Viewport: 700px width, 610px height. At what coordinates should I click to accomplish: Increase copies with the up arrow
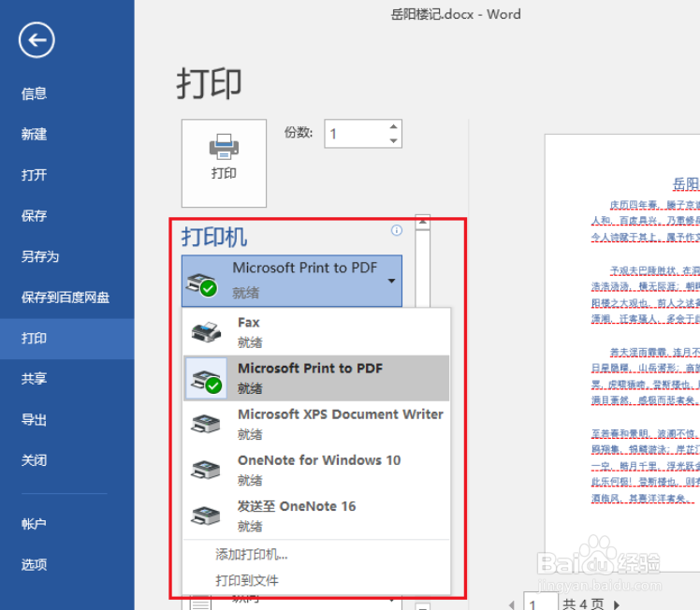[x=393, y=126]
